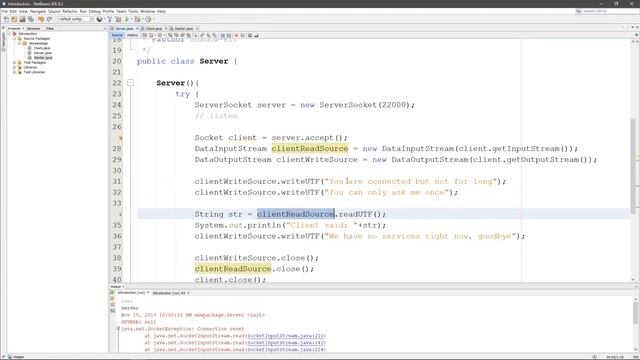Open the Navigate menu
The height and width of the screenshot is (360, 640).
(38, 11)
